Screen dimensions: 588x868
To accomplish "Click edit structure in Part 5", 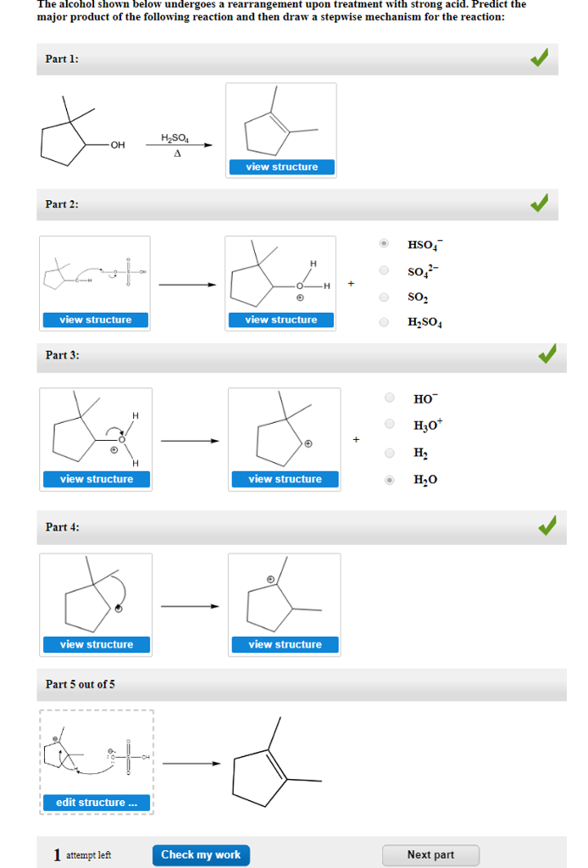I will point(96,802).
